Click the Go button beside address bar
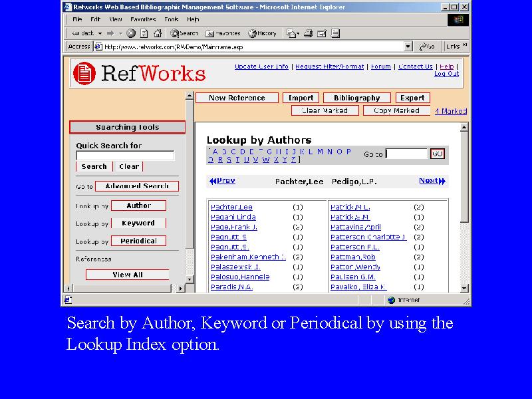The width and height of the screenshot is (532, 399). point(427,47)
